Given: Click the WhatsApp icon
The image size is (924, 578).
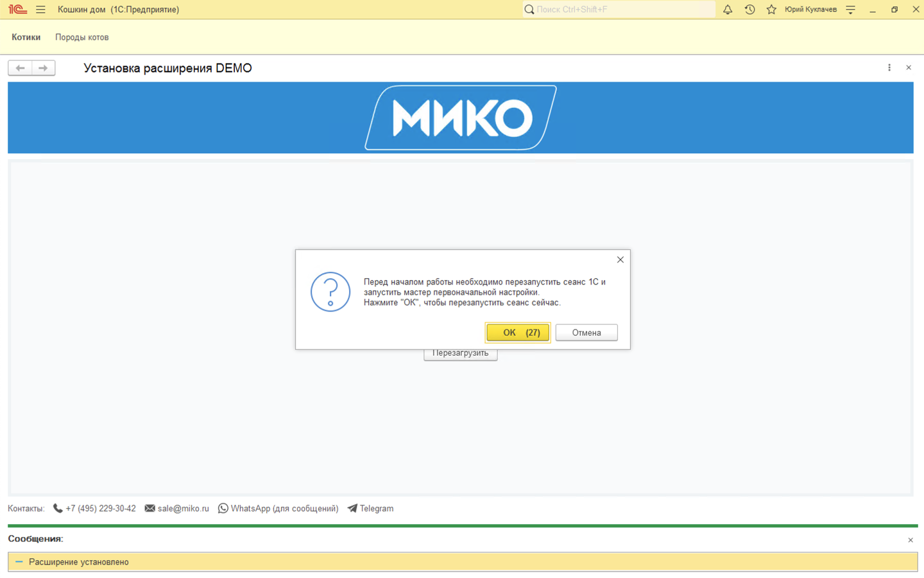Looking at the screenshot, I should tap(223, 509).
